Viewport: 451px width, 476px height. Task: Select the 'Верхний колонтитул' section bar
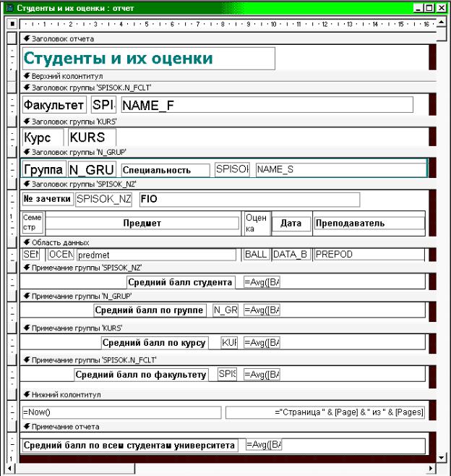tap(228, 76)
